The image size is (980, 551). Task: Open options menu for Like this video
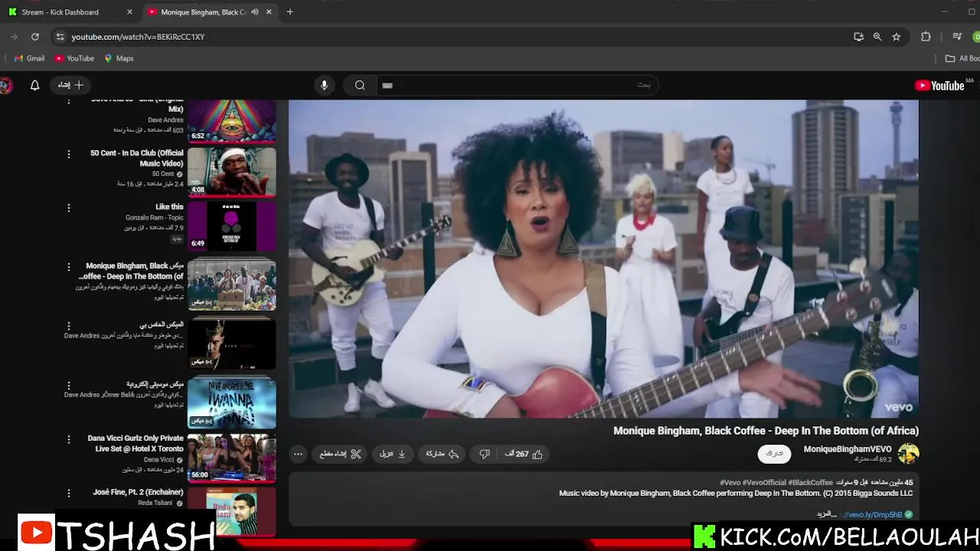(68, 208)
